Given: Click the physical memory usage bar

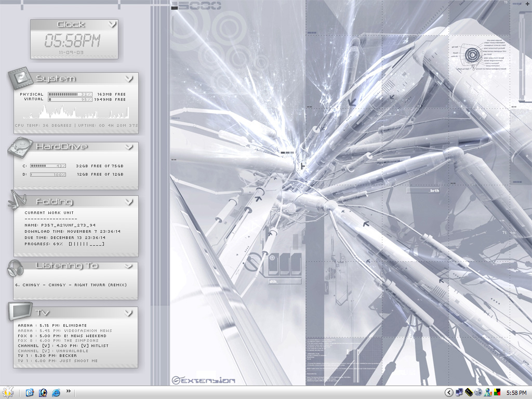Looking at the screenshot, I should pyautogui.click(x=70, y=95).
